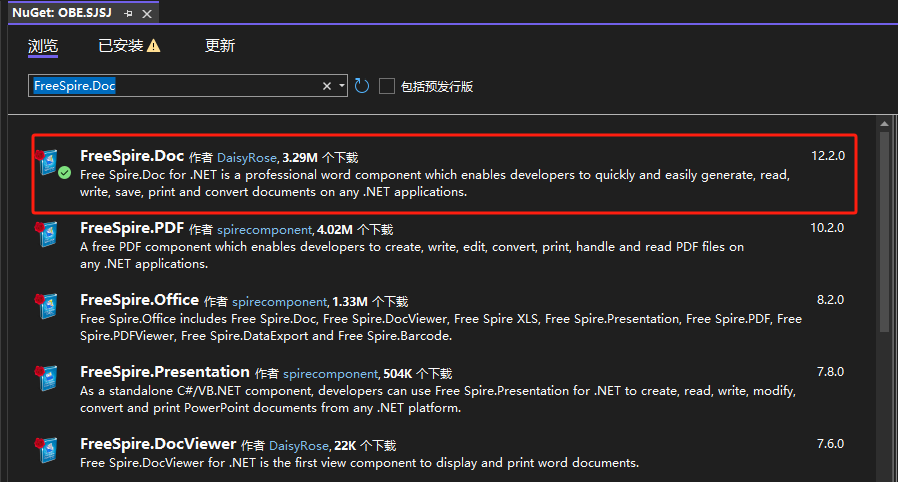Select the FreeSpire.Presentation package title
The height and width of the screenshot is (482, 898).
click(x=165, y=373)
